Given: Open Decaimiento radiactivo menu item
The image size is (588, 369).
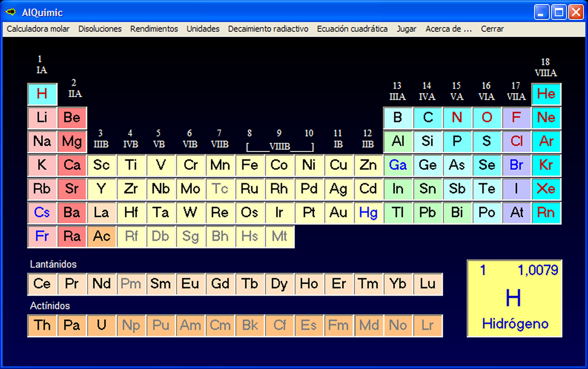Looking at the screenshot, I should coord(268,29).
